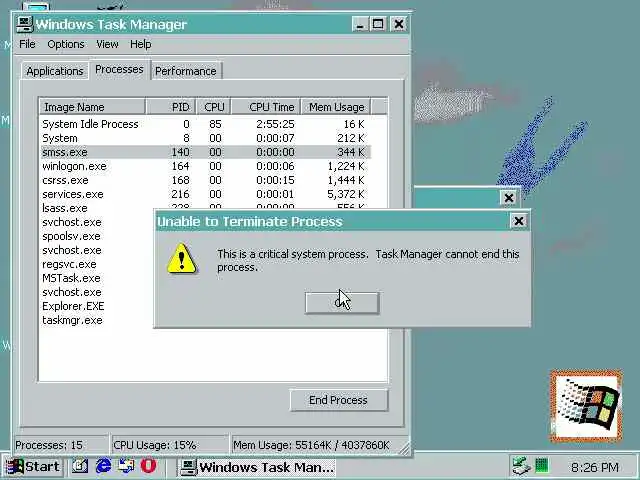This screenshot has width=640, height=480.
Task: Select the MSTask.exe process
Action: (71, 278)
